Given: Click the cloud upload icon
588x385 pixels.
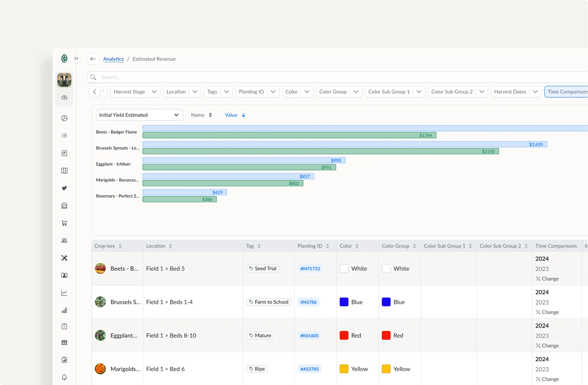Looking at the screenshot, I should (x=64, y=97).
